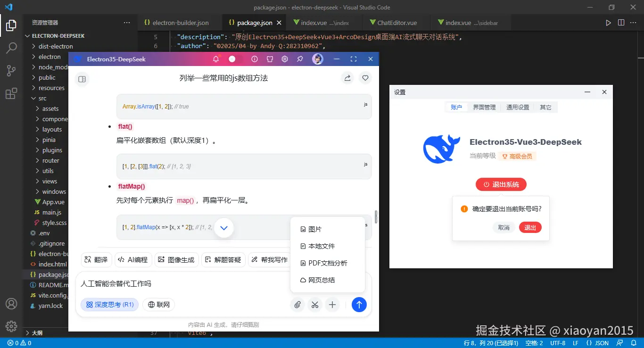Click the user avatar in the chat titlebar
644x348 pixels.
point(317,58)
